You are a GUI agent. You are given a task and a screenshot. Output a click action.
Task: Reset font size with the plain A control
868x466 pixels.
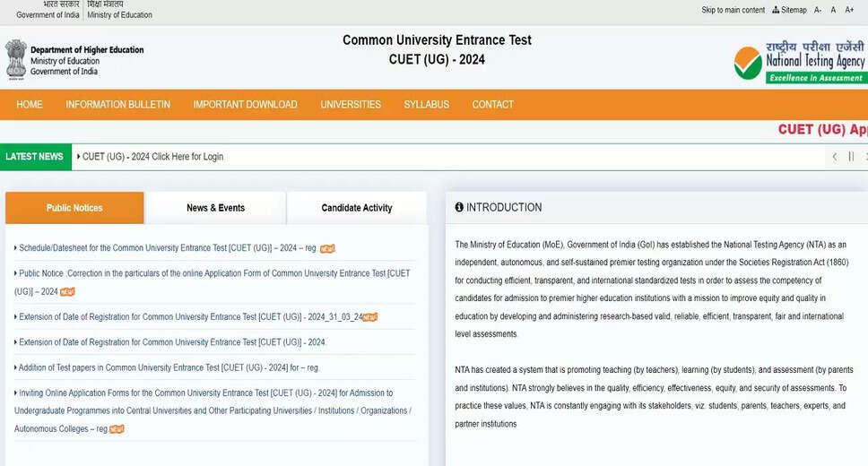[x=833, y=10]
